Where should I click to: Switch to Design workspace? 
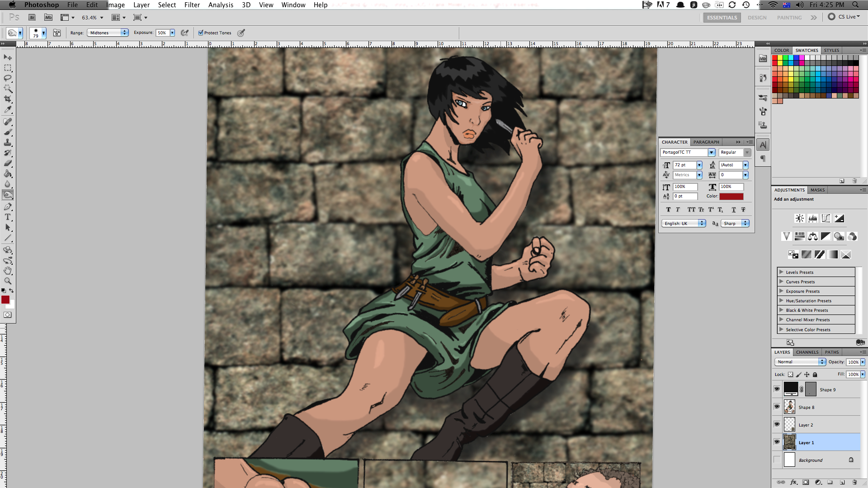tap(757, 18)
